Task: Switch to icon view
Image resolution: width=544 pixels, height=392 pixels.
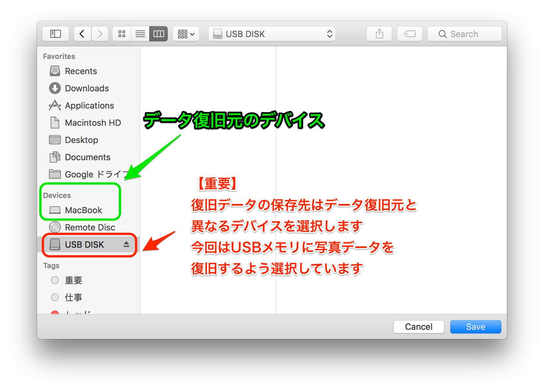Action: (122, 34)
